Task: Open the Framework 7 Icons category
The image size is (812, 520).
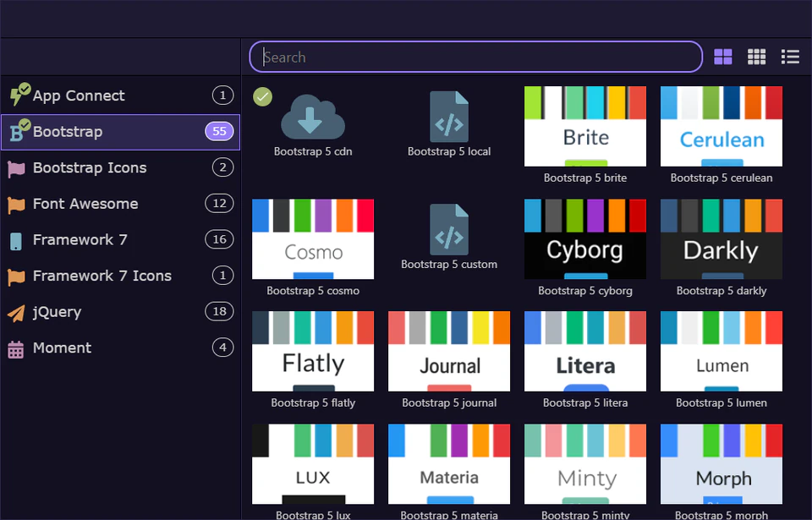Action: [120, 276]
